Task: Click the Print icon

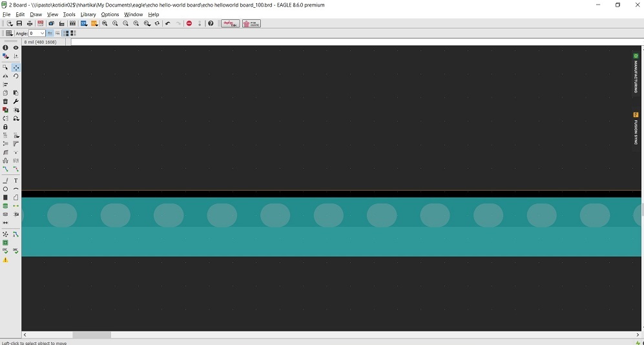Action: point(30,23)
